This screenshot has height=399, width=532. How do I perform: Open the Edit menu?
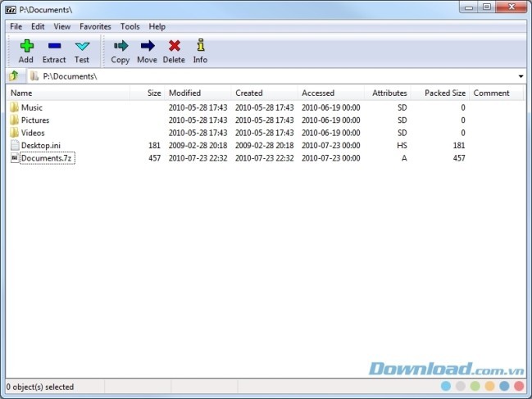38,26
